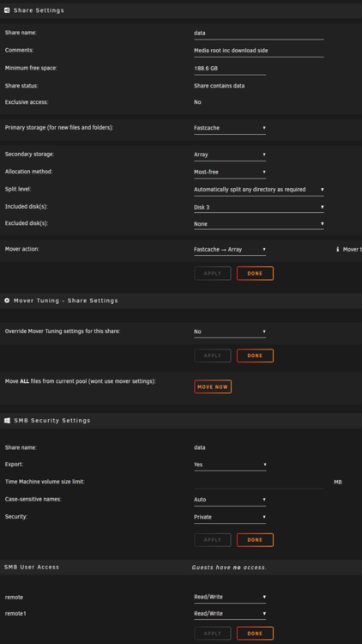Screen dimensions: 362x644
Task: Click Done under Mover Tuning override
Action: point(255,355)
